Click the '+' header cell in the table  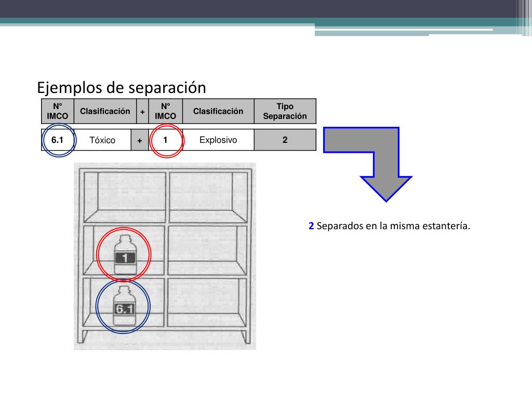142,111
